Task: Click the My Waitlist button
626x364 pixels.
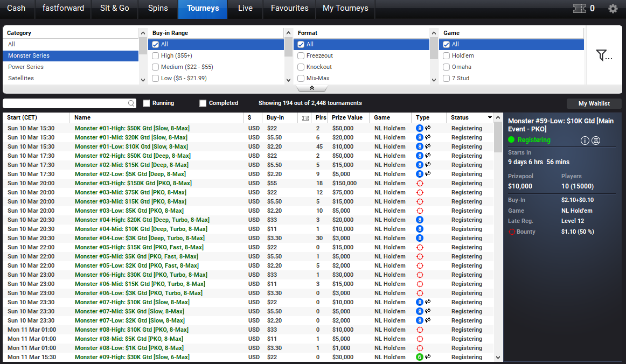Action: (594, 103)
